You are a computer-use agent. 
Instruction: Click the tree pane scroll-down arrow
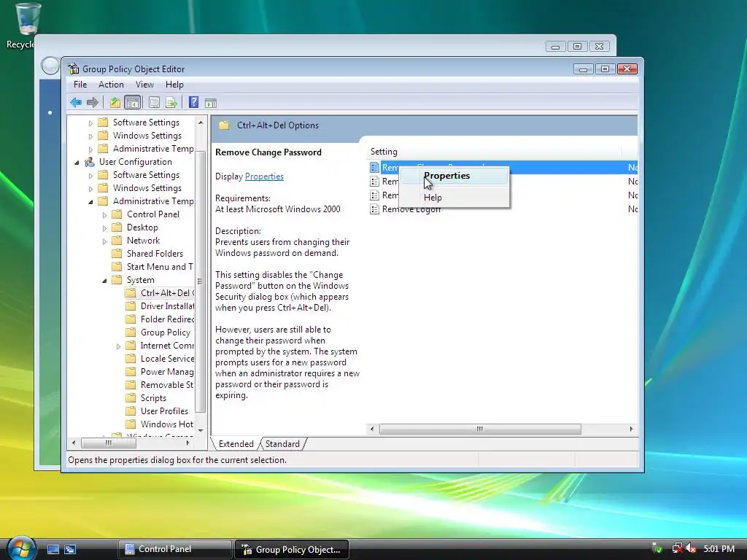[x=201, y=430]
